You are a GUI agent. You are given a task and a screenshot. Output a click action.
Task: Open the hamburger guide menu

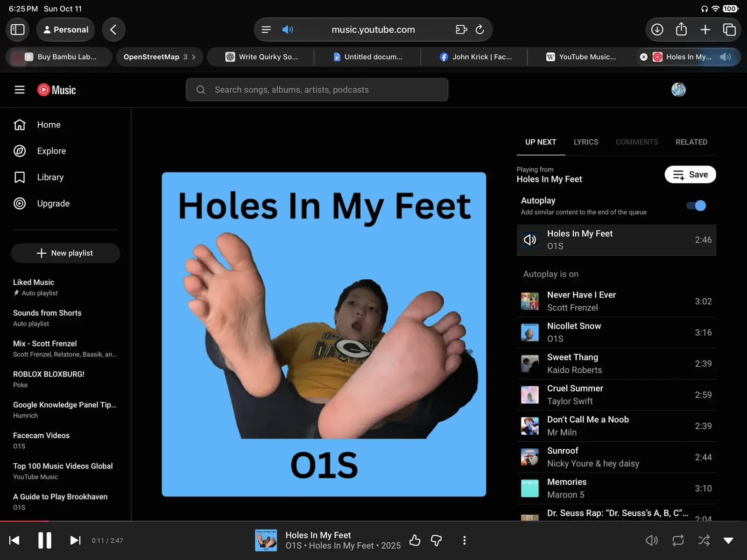pyautogui.click(x=20, y=90)
